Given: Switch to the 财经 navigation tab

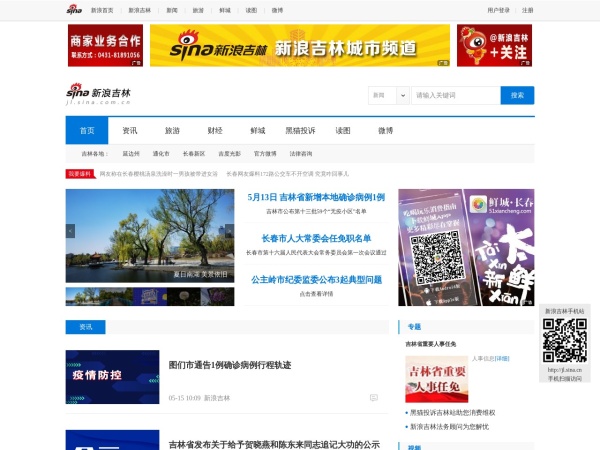Looking at the screenshot, I should click(x=215, y=130).
